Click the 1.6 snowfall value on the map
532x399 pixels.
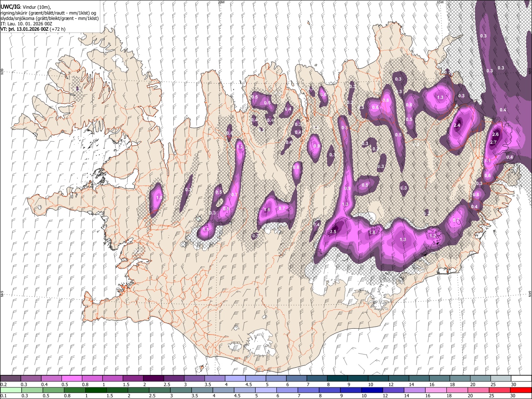(267, 210)
